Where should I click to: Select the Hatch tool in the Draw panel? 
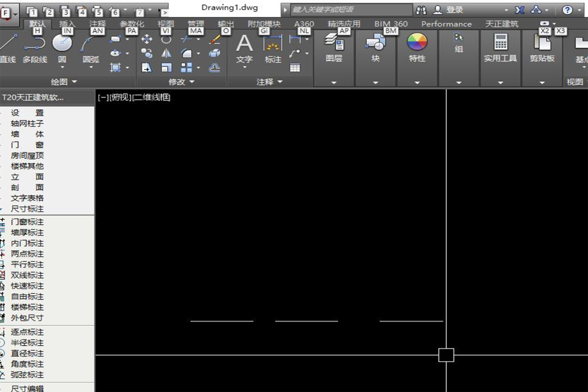click(115, 67)
